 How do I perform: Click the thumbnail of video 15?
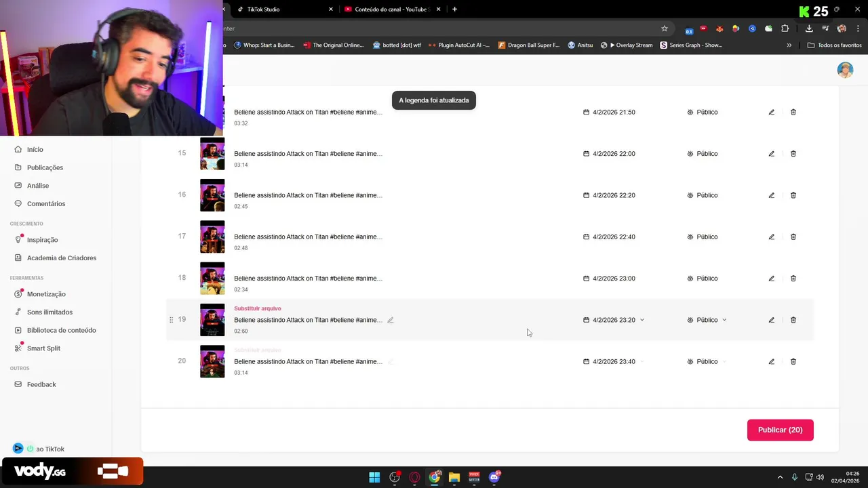pyautogui.click(x=212, y=154)
